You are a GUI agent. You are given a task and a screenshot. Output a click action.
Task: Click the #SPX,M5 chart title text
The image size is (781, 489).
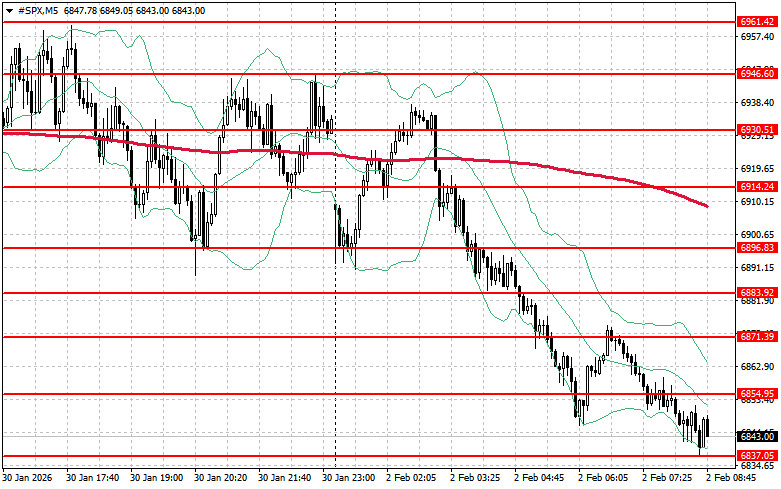[x=38, y=10]
